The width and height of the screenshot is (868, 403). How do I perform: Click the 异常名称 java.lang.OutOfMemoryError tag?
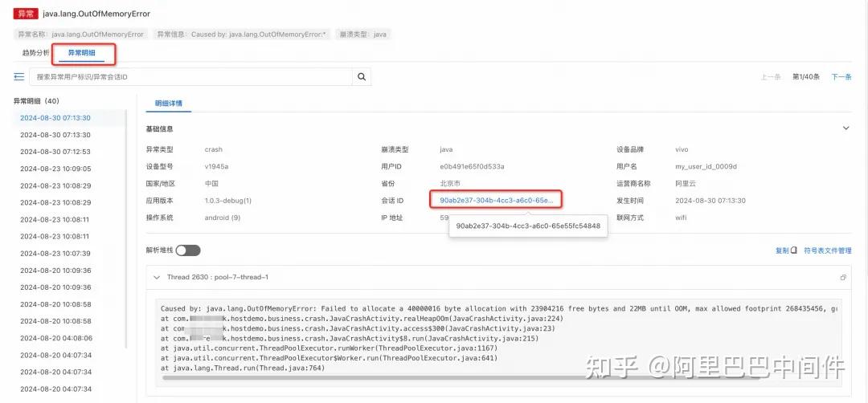81,35
